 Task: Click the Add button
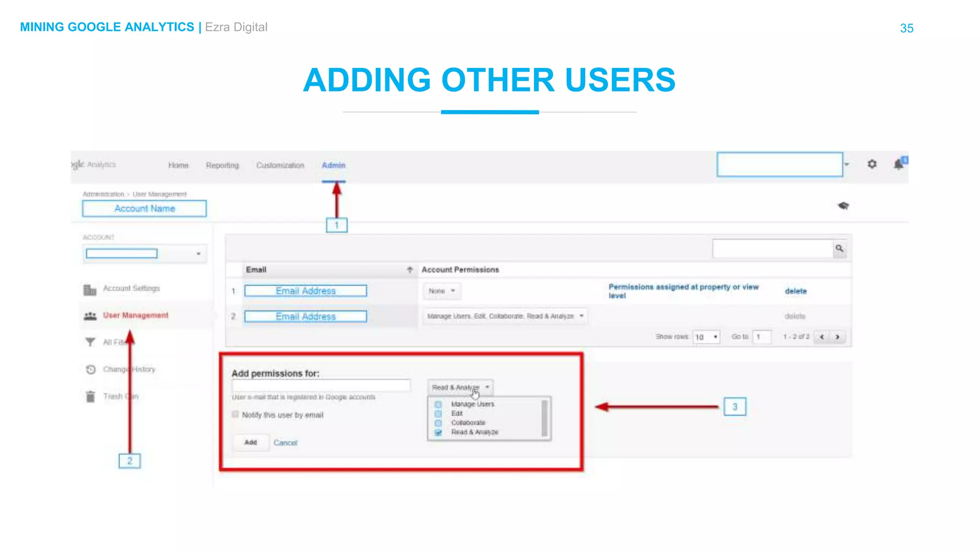point(251,442)
